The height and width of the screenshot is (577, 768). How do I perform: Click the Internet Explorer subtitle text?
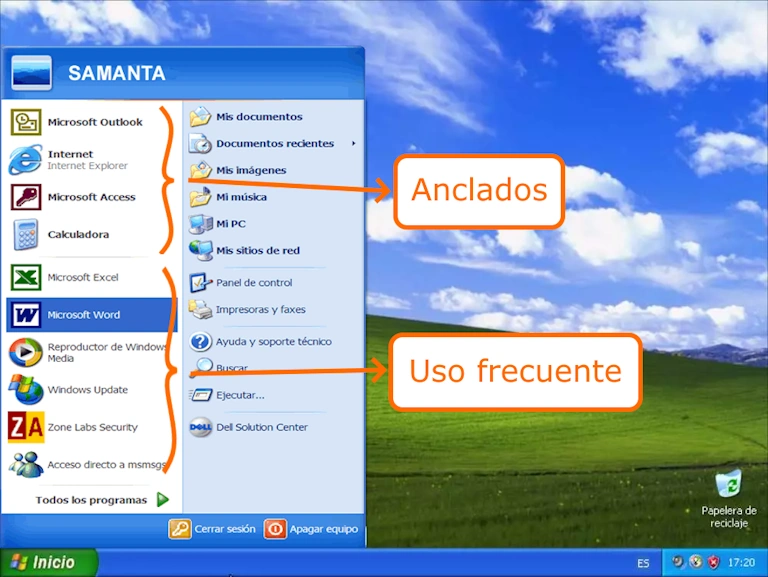[88, 166]
